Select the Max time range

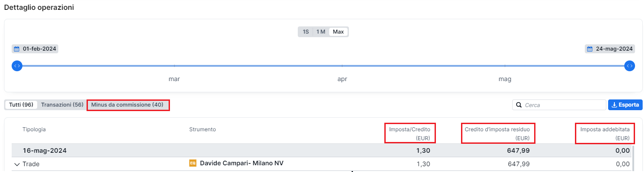tap(338, 32)
